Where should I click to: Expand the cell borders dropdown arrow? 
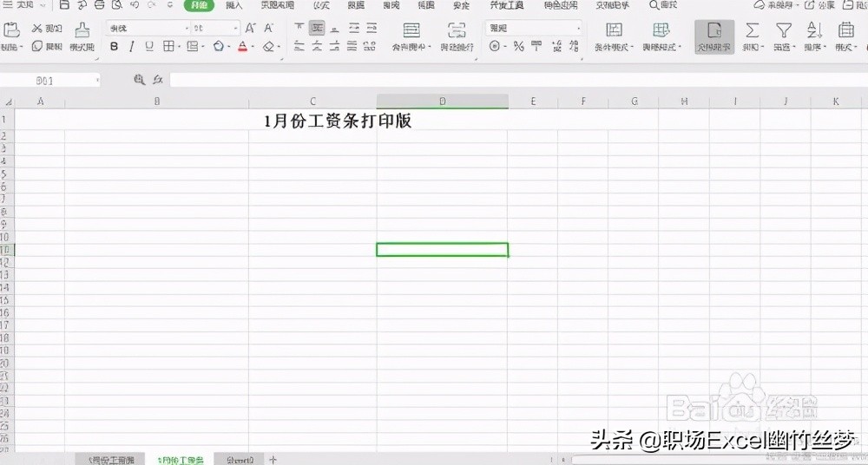pos(181,47)
